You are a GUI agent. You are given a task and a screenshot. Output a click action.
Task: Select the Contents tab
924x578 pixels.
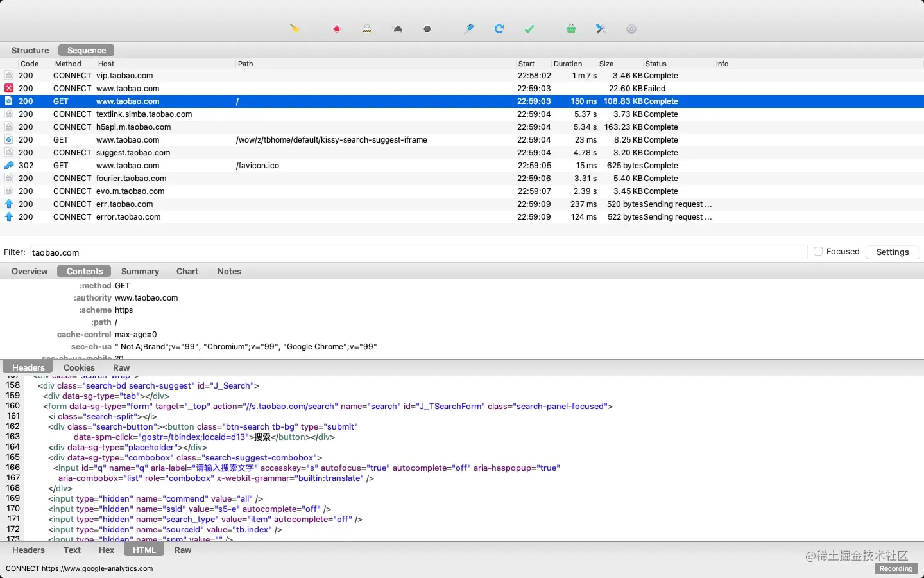[x=85, y=272]
